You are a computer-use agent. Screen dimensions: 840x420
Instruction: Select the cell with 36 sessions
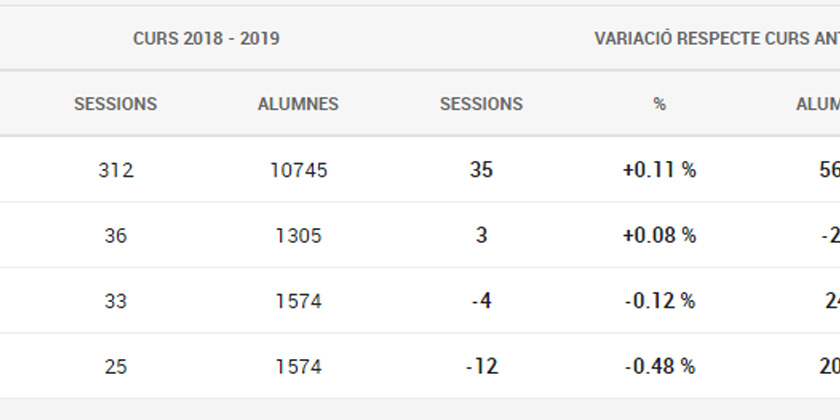[116, 236]
